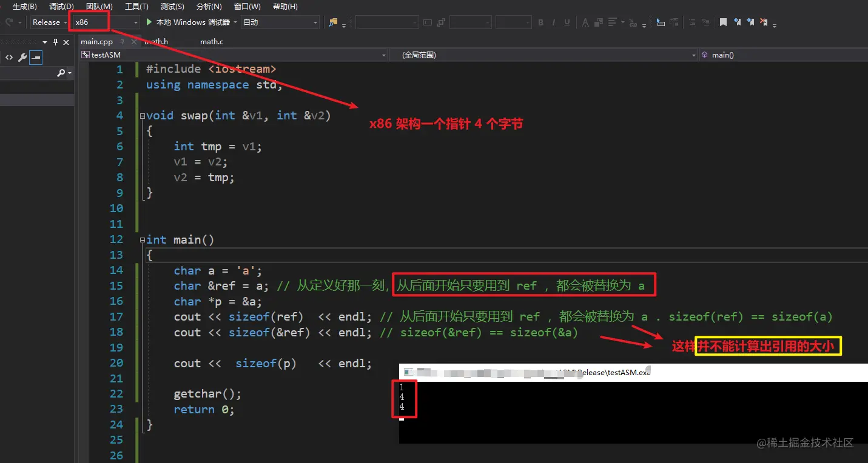This screenshot has height=463, width=868.
Task: Open the 生成(B) menu
Action: coord(24,7)
